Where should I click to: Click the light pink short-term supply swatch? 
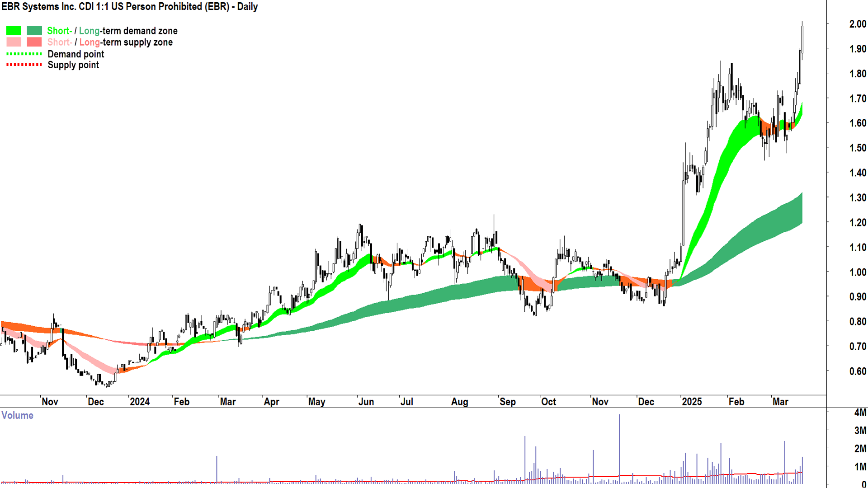pyautogui.click(x=14, y=42)
